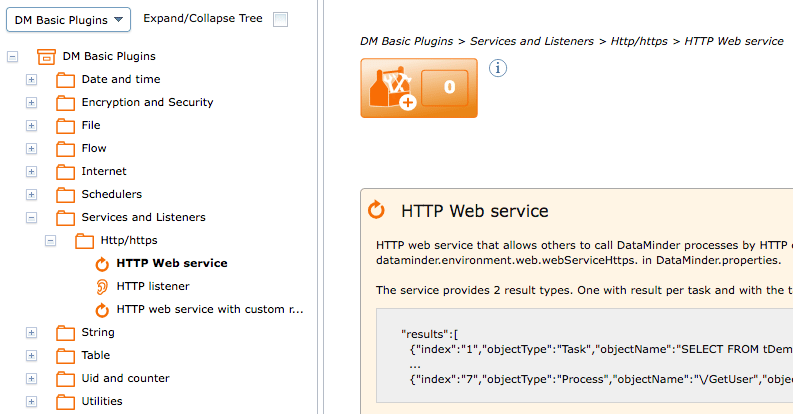The width and height of the screenshot is (793, 414).
Task: Expand the Flow folder node
Action: [x=31, y=149]
